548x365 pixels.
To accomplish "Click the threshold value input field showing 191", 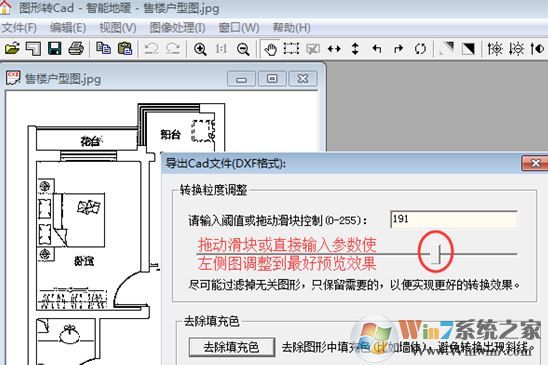I will [x=454, y=219].
